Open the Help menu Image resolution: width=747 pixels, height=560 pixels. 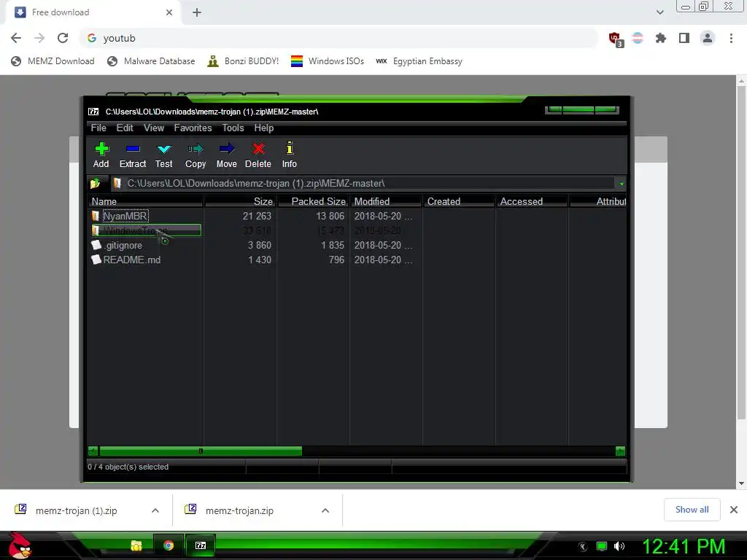click(264, 128)
